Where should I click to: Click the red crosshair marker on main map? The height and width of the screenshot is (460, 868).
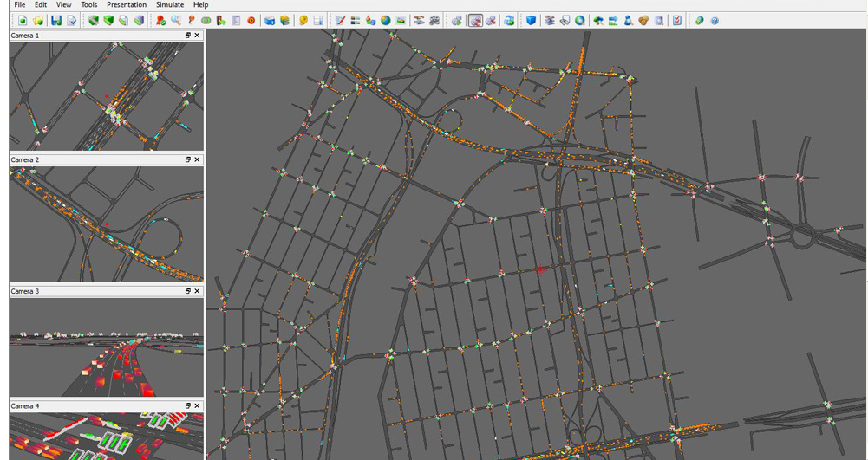pyautogui.click(x=540, y=269)
